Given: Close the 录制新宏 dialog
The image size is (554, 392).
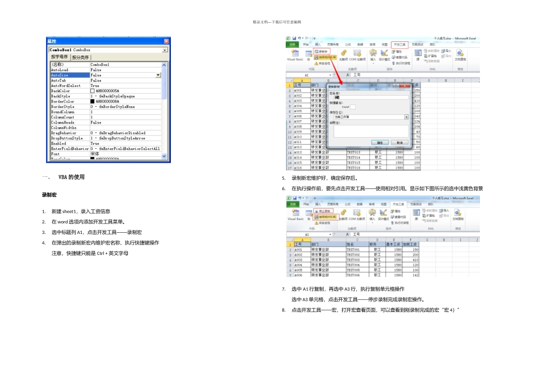Looking at the screenshot, I should coord(405,86).
